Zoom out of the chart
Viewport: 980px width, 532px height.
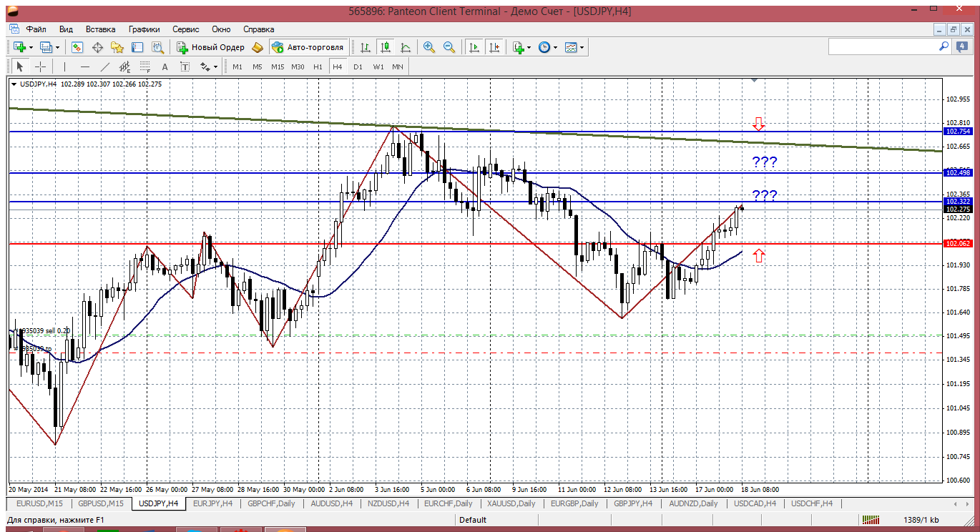pyautogui.click(x=449, y=47)
